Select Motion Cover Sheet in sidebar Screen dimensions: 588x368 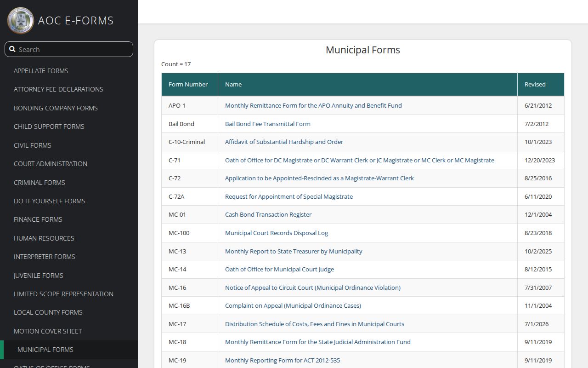[48, 331]
